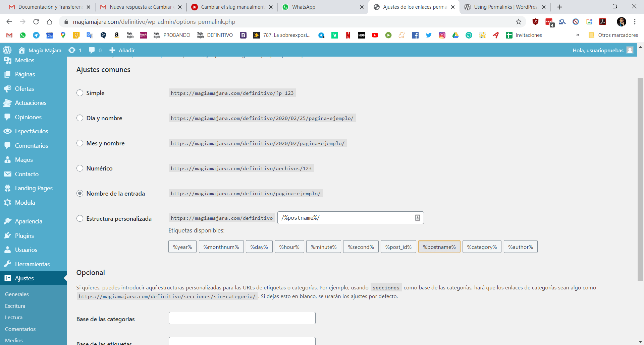Open the Apariencia admin menu
This screenshot has width=644, height=345.
(x=34, y=221)
